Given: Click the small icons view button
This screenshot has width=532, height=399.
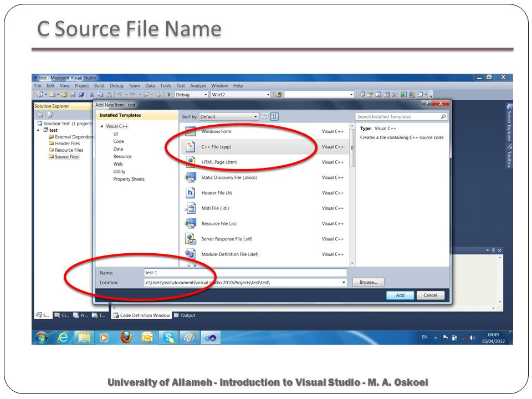Looking at the screenshot, I should [265, 117].
